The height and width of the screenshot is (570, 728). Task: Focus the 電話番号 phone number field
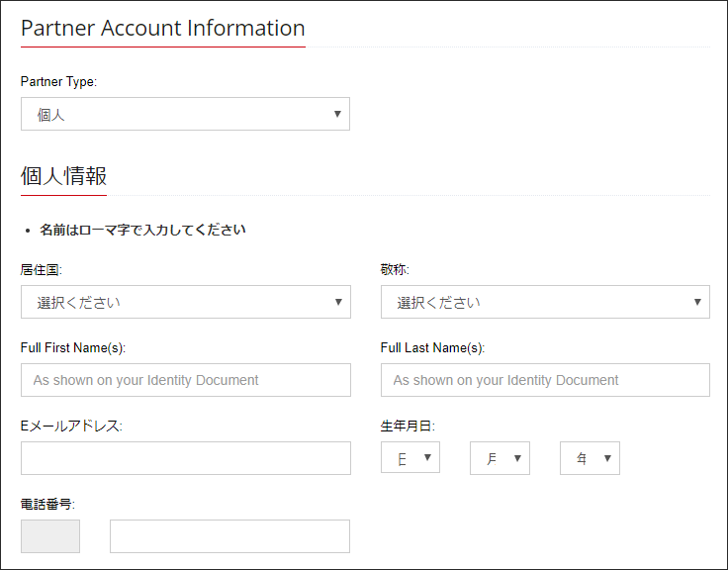(229, 536)
